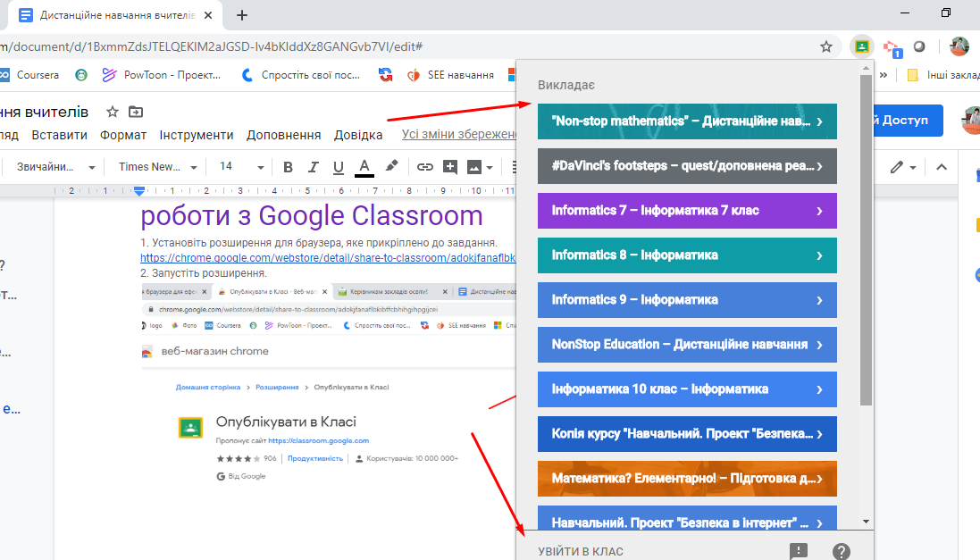Click the class list scrollbar thumb
The width and height of the screenshot is (980, 560).
[866, 240]
